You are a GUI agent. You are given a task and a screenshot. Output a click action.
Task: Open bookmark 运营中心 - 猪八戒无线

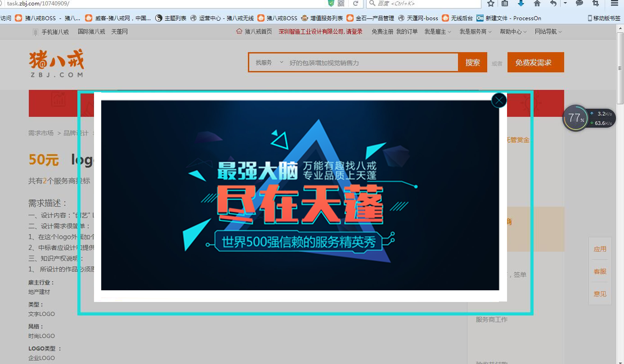coord(222,18)
